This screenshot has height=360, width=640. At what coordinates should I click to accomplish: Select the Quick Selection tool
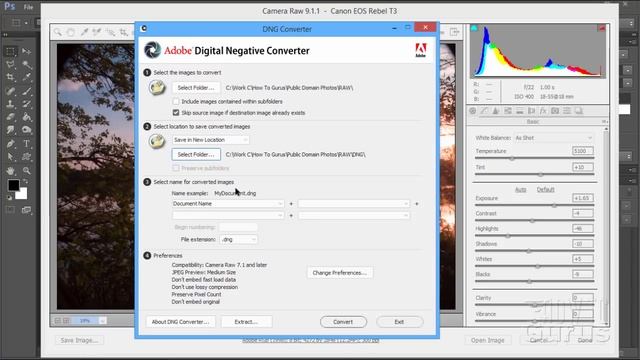pyautogui.click(x=27, y=64)
